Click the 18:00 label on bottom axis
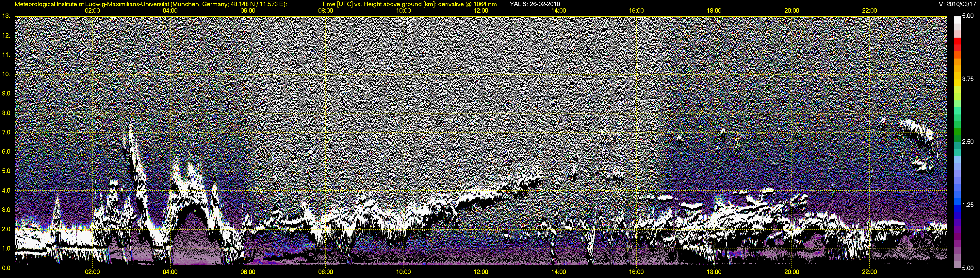Viewport: 980px width, 278px height. [714, 272]
